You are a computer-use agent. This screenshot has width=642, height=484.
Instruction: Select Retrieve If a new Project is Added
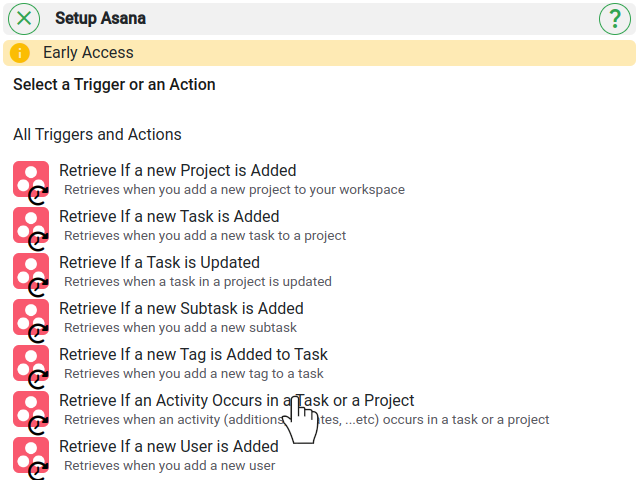coord(178,170)
